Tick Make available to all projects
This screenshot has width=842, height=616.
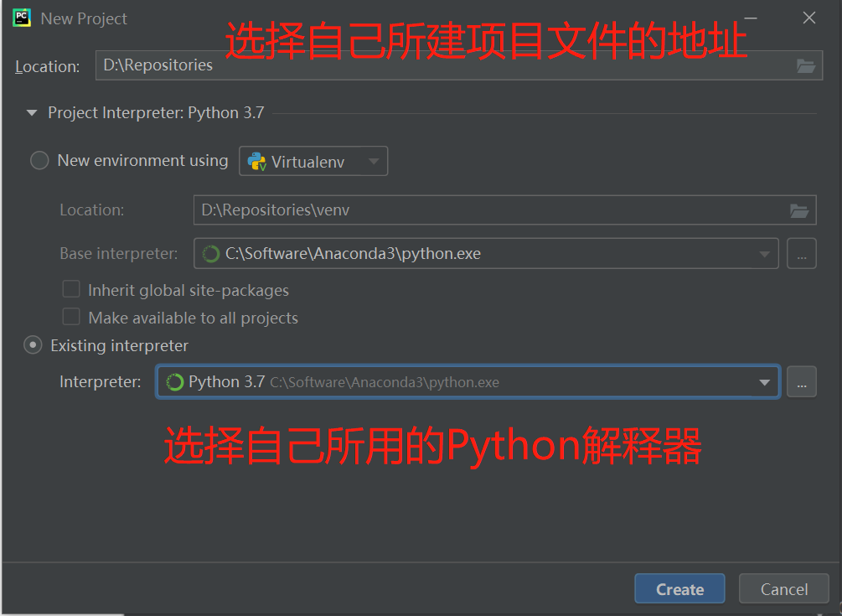coord(72,318)
